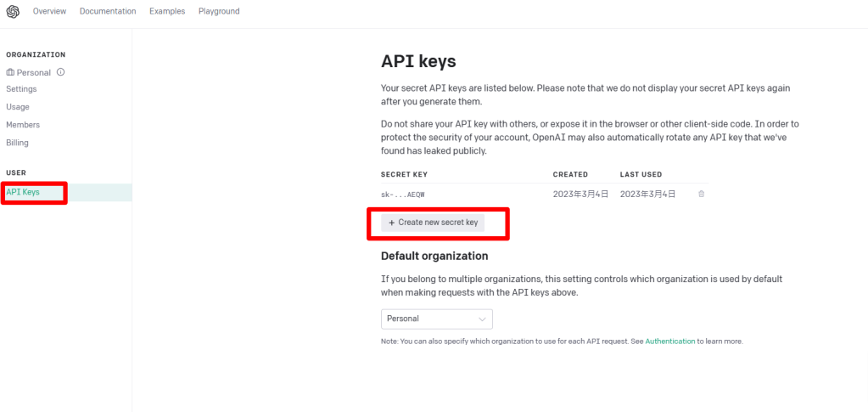The height and width of the screenshot is (412, 868).
Task: Follow the Authentication link
Action: 670,341
